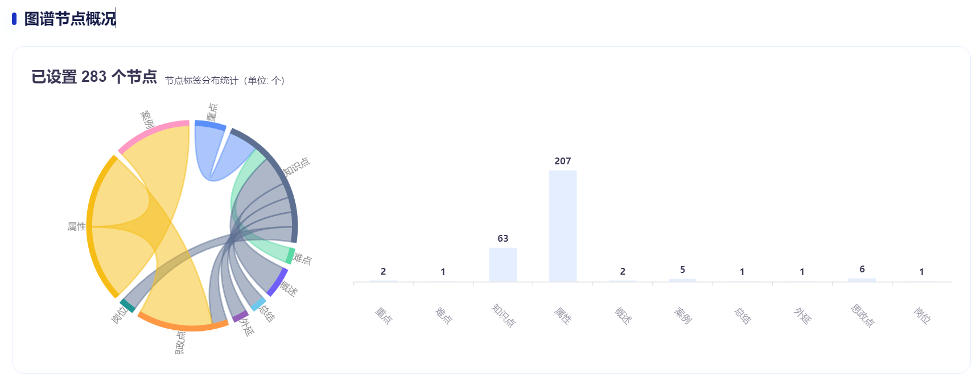
Task: Click the 岗位 label on bar chart axis
Action: (x=921, y=315)
